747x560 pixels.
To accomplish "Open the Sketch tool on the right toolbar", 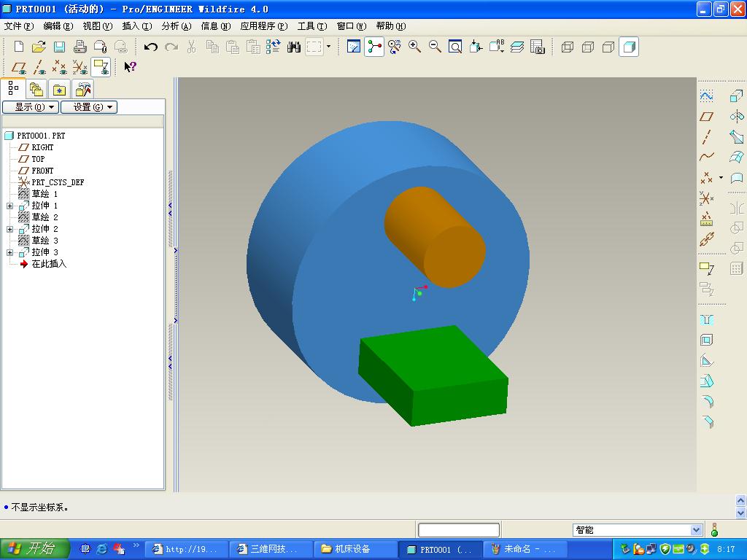I will tap(706, 96).
